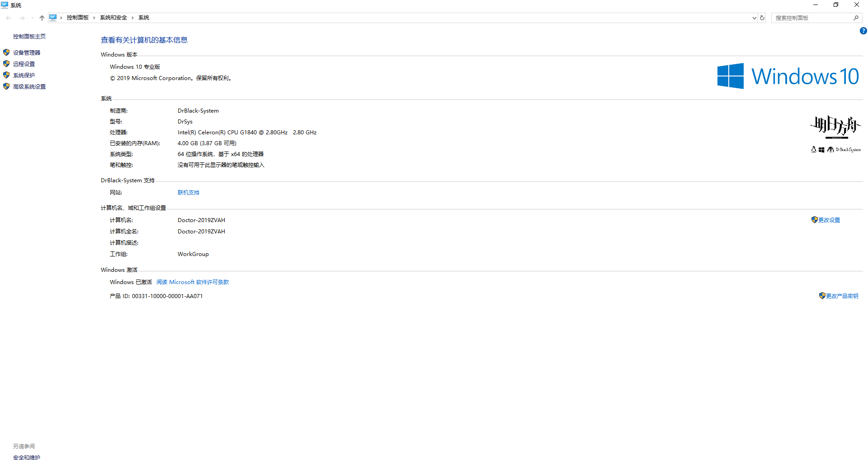Select the processor text Intel(R) Celeron(R) CPU G1840
Viewport: 868px width, 460px height.
point(217,133)
